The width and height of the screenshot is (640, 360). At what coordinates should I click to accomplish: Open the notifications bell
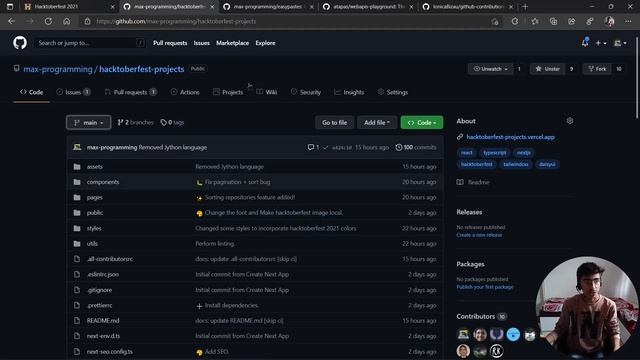pos(585,42)
